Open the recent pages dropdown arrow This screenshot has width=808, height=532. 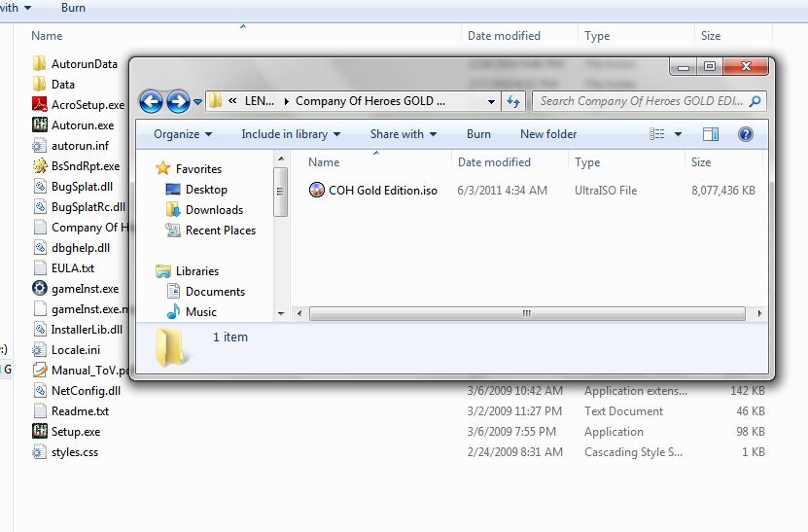197,102
